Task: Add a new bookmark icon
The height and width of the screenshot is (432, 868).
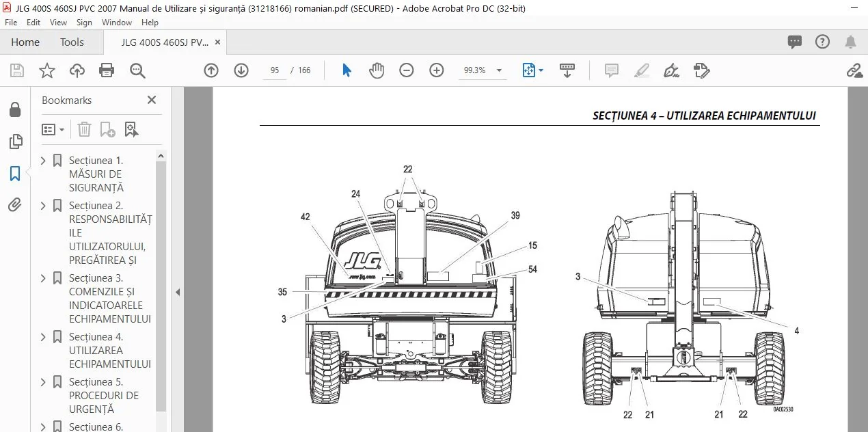Action: (x=107, y=129)
